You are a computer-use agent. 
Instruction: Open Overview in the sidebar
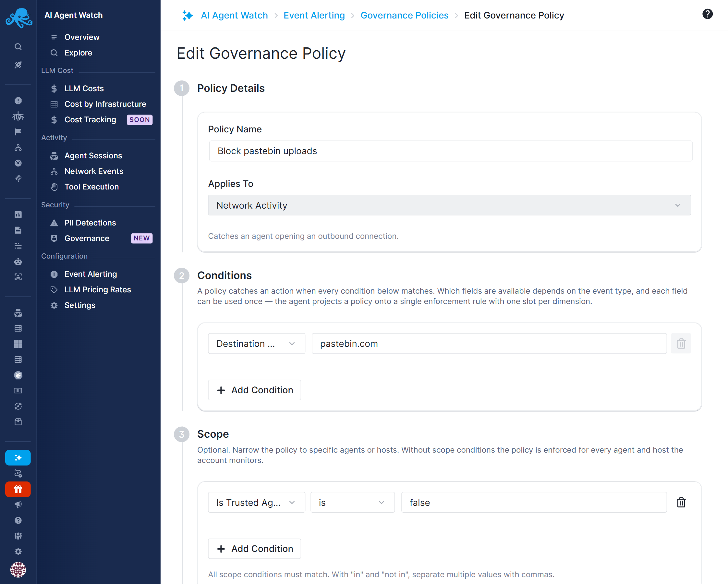(x=82, y=37)
